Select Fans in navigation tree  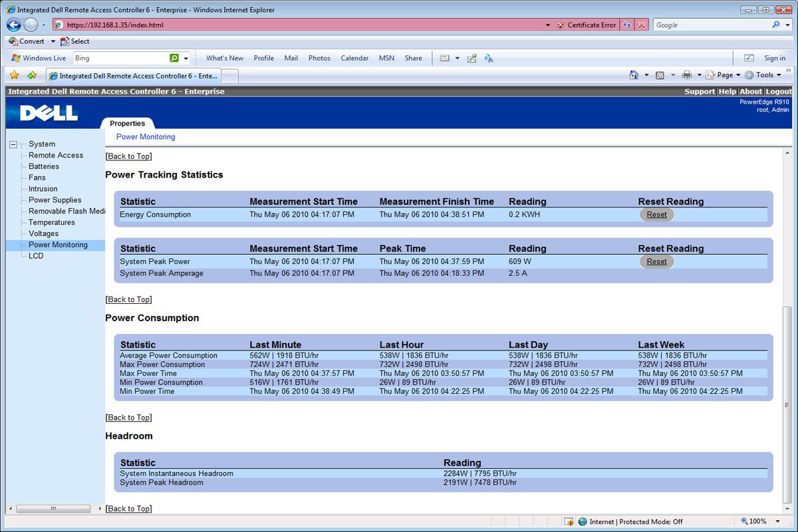tap(37, 178)
